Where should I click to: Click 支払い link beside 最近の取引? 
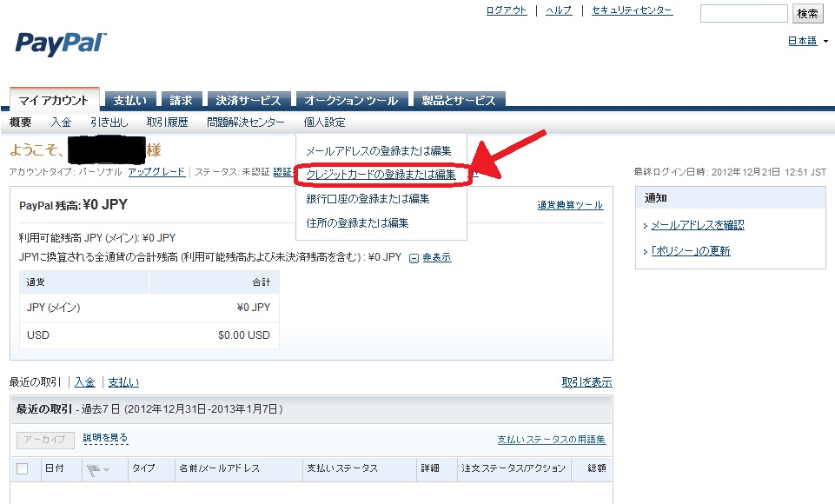pos(123,382)
